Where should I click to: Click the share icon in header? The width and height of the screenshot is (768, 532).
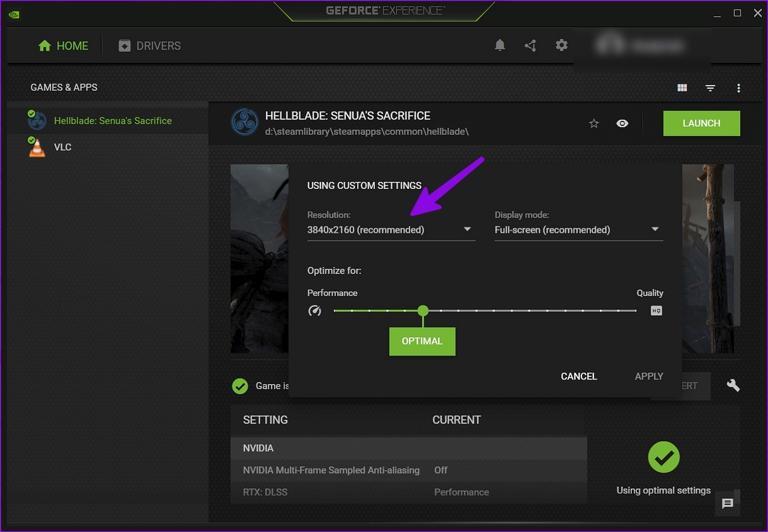click(x=530, y=46)
